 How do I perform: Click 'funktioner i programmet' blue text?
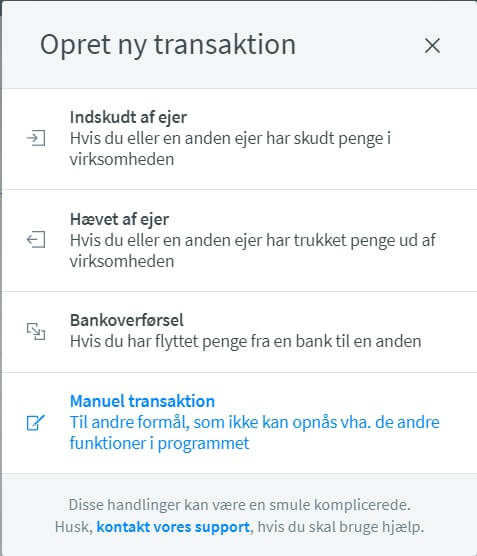pos(160,444)
